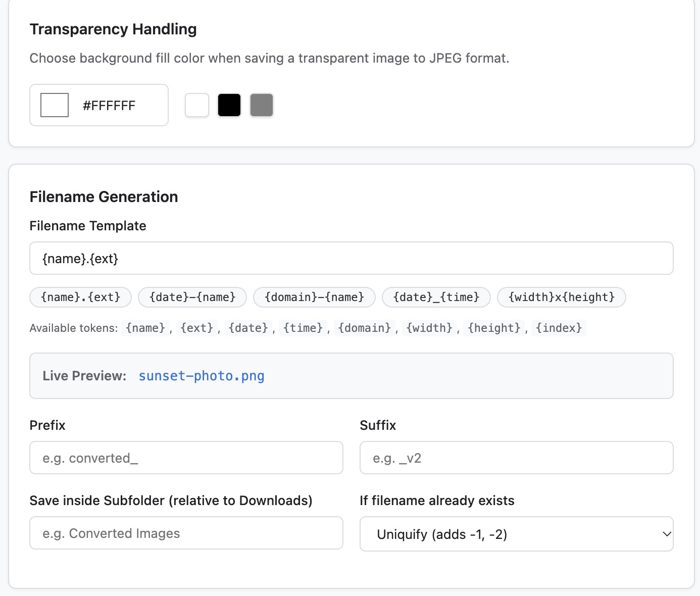Click the Filename Generation heading

click(104, 196)
